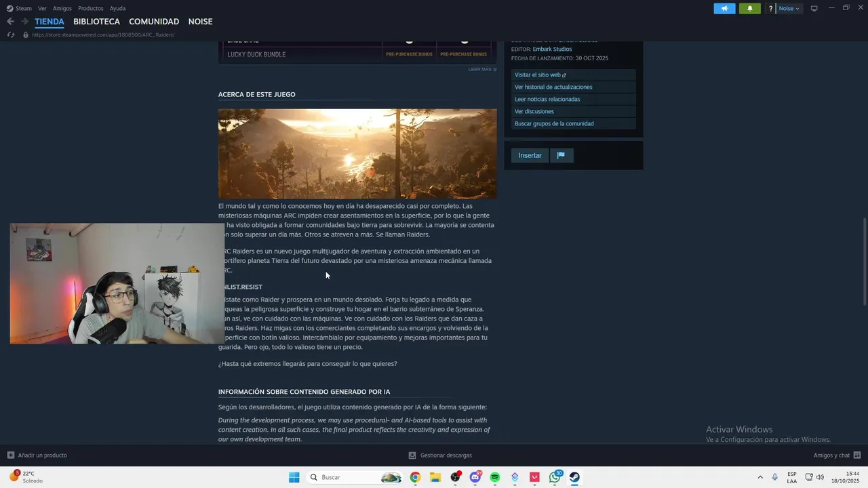Image resolution: width=868 pixels, height=488 pixels.
Task: Click Visitar el sitio web
Action: [573, 75]
